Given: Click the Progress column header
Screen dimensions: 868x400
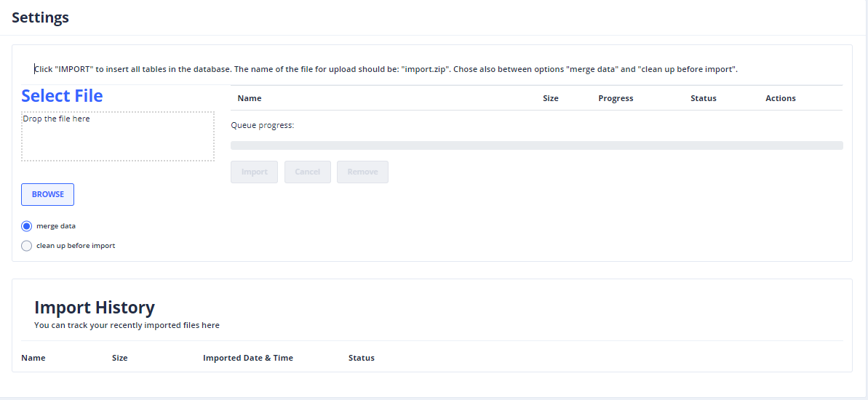Looking at the screenshot, I should click(x=616, y=98).
